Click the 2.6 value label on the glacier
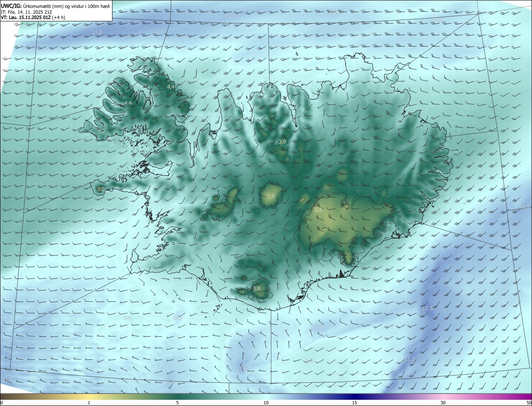The image size is (532, 406). point(318,210)
